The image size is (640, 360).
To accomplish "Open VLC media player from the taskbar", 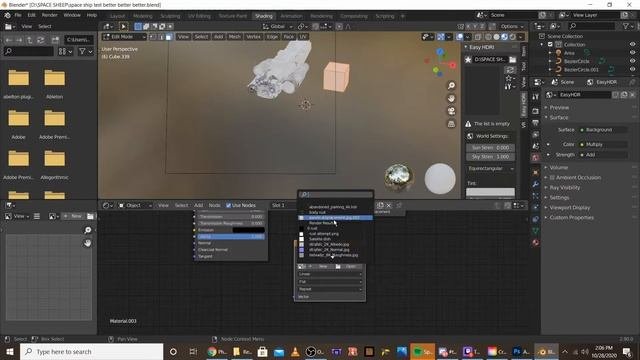I will tap(295, 351).
